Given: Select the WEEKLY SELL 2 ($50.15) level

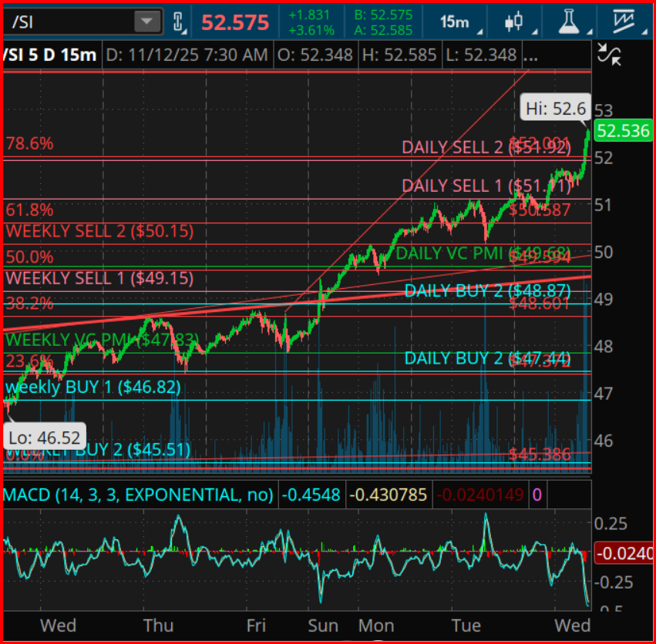Looking at the screenshot, I should tap(99, 231).
